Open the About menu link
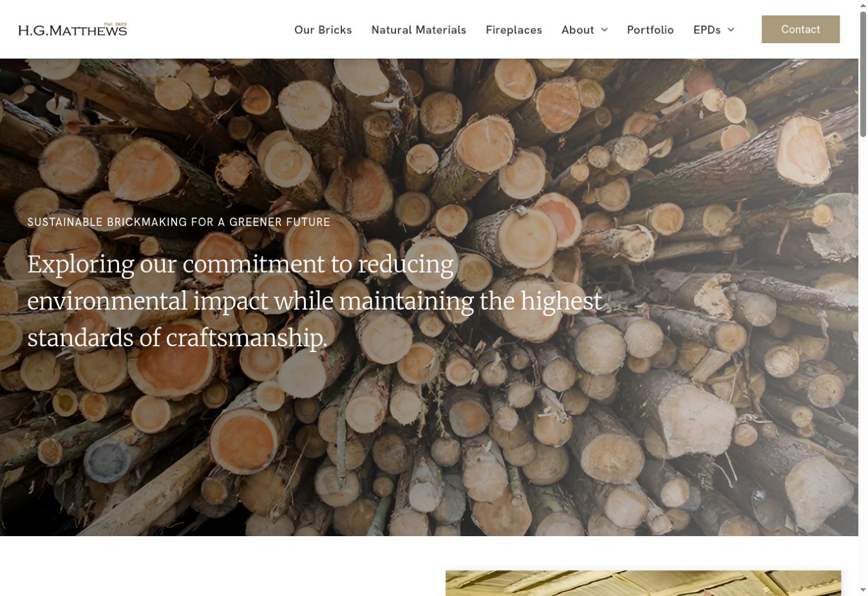 (x=578, y=30)
